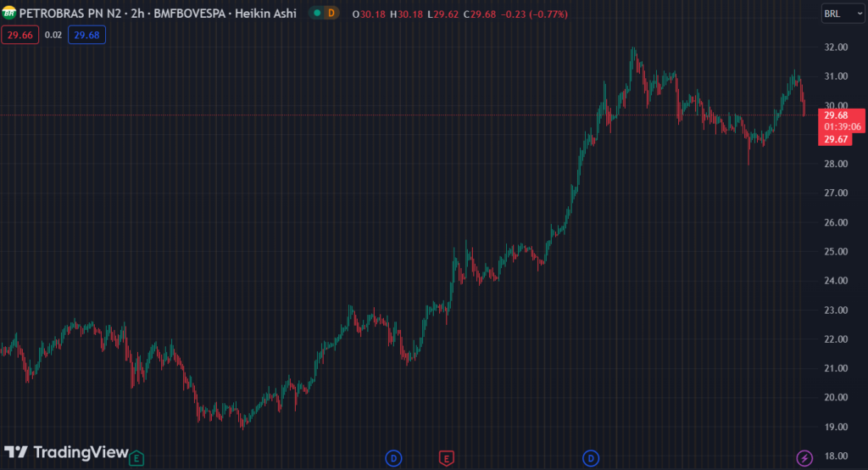Viewport: 868px width, 470px height.
Task: Click the TradingView logo link
Action: click(x=66, y=452)
